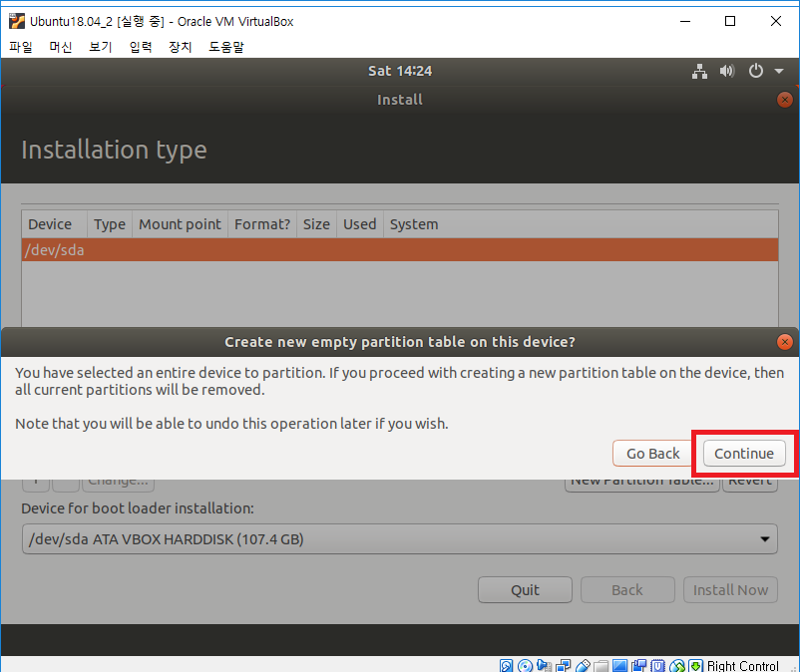Viewport: 800px width, 672px height.
Task: Click the Sat 14:24 clock
Action: (x=400, y=71)
